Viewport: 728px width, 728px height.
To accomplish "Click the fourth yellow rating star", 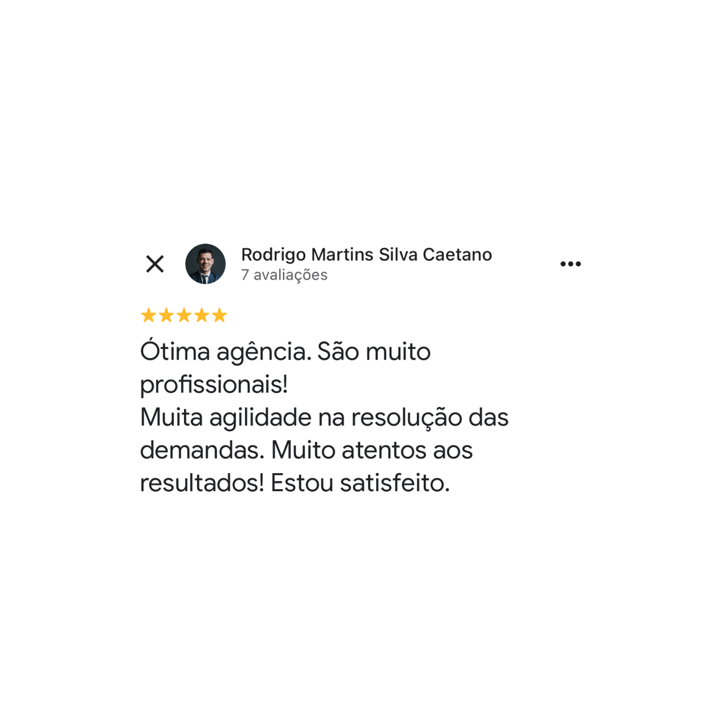I will 202,315.
